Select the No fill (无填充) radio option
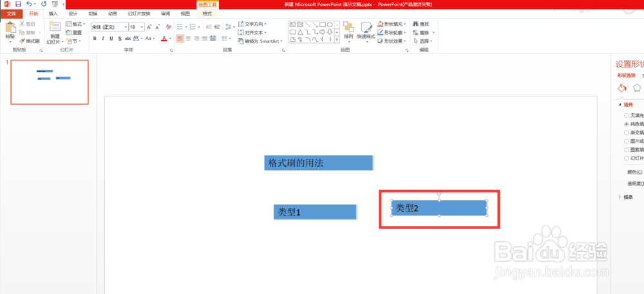 pyautogui.click(x=627, y=115)
